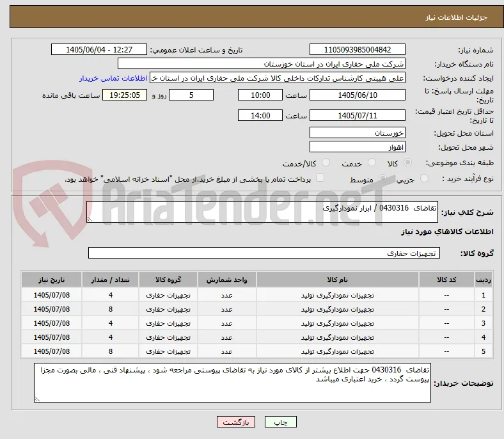504x439 pixels.
Task: Click need date 1405/07/08 in row 3
Action: [x=52, y=323]
